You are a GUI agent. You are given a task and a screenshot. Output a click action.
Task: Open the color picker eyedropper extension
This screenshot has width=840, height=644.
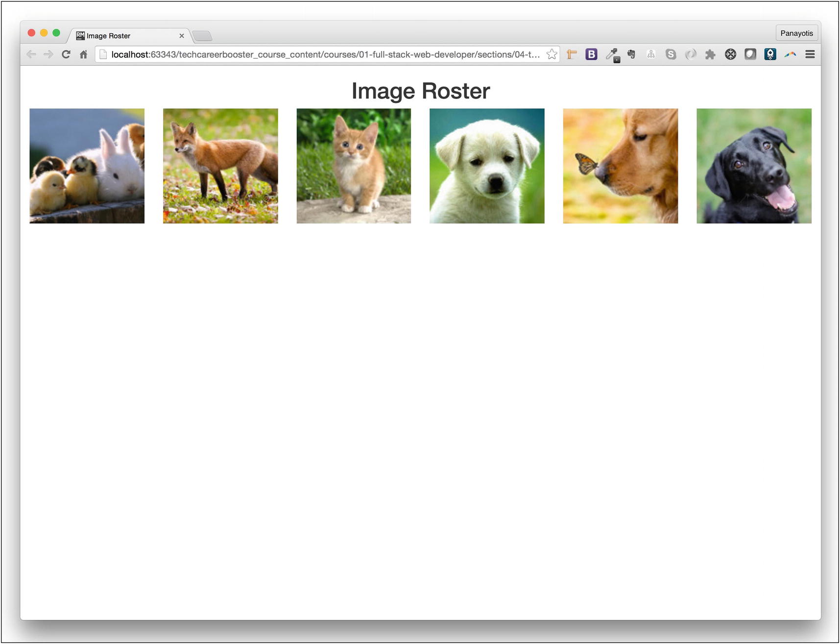(x=612, y=55)
